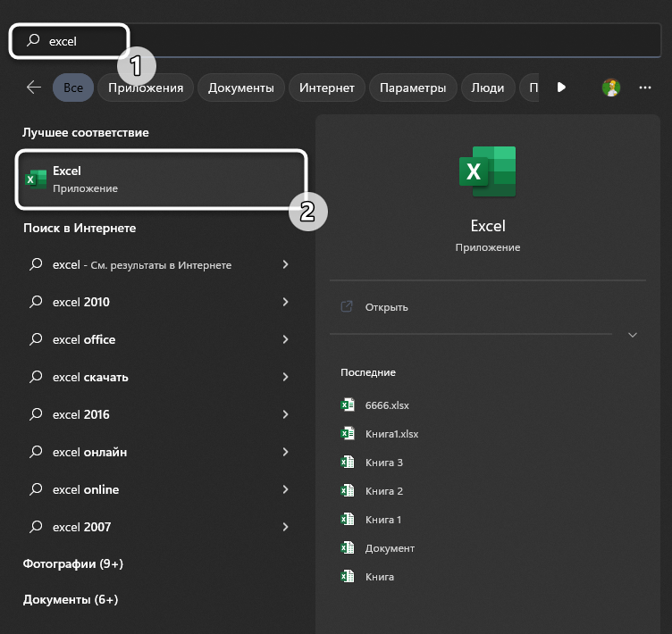This screenshot has height=634, width=672.
Task: Expand more actions with the down chevron
Action: click(x=633, y=335)
